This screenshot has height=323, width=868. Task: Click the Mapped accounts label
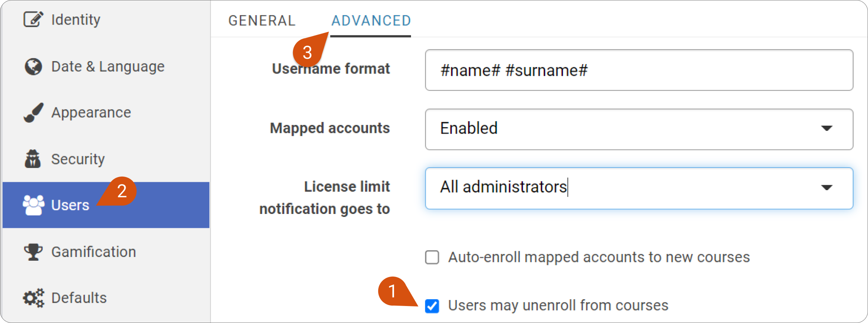[x=330, y=128]
